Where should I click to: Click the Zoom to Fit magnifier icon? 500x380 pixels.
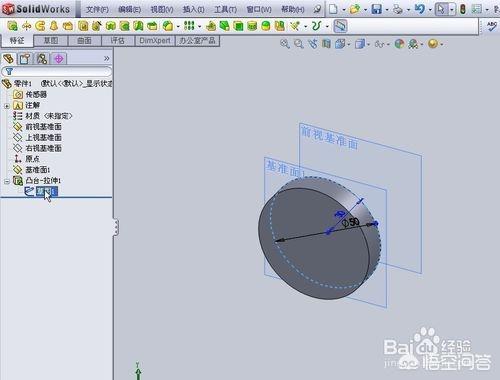click(285, 44)
